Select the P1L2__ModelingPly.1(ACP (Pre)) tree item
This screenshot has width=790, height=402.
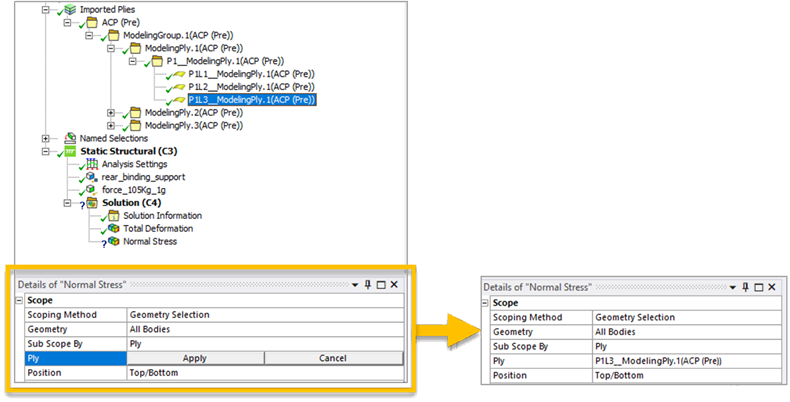(x=251, y=87)
